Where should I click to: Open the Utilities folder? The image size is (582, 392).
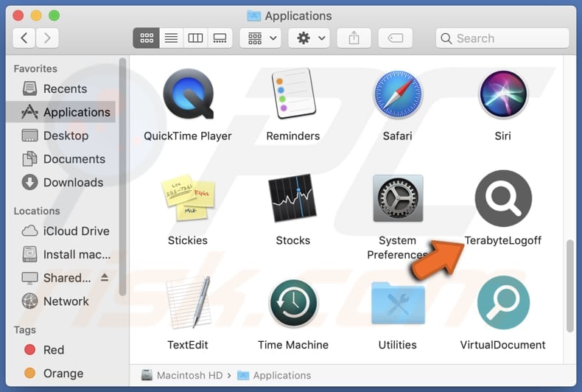tap(398, 303)
